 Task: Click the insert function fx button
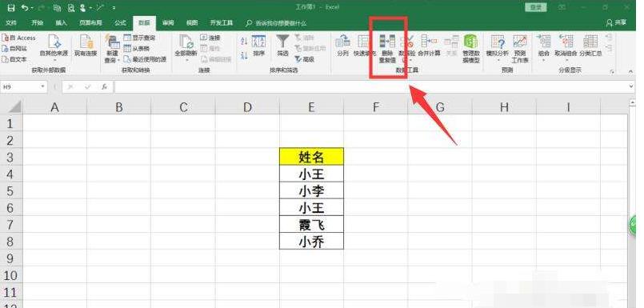104,86
